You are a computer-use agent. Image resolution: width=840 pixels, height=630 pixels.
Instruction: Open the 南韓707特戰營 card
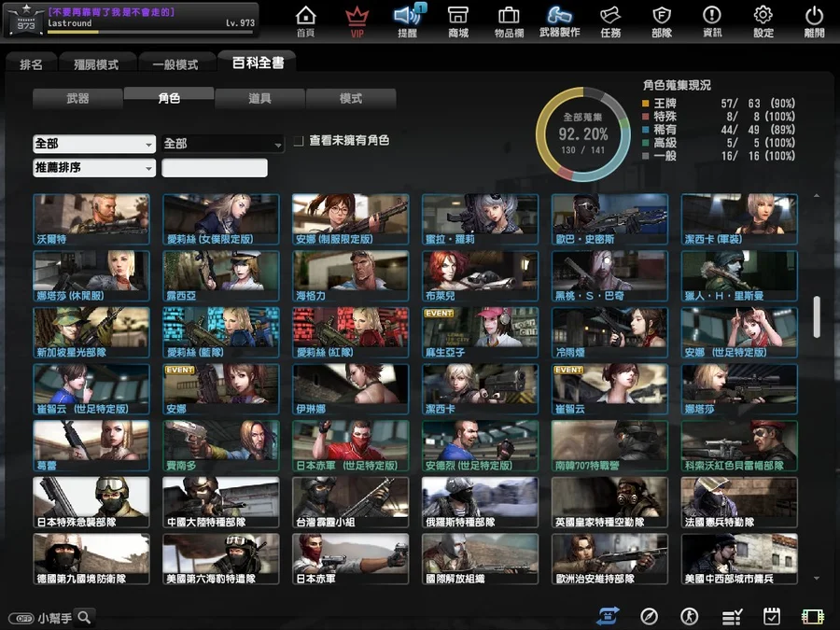point(609,446)
